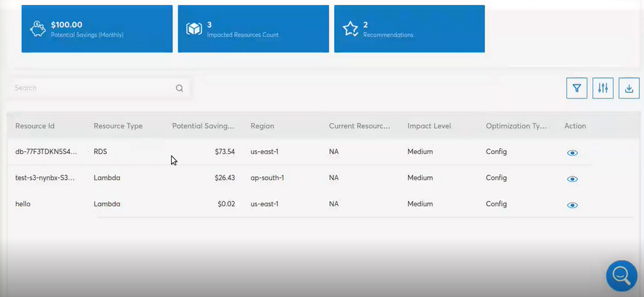Click Config type in test-s3-nynbx row
This screenshot has height=297, width=644.
pyautogui.click(x=496, y=178)
